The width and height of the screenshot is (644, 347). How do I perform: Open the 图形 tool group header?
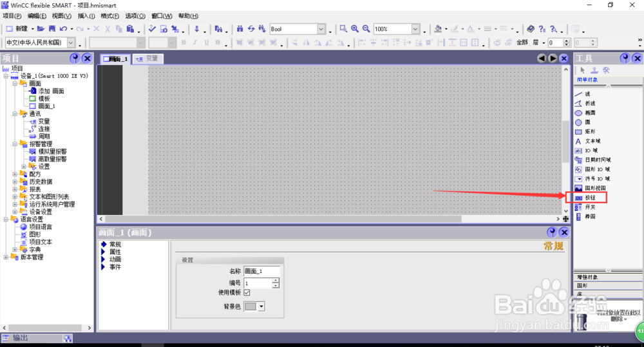pos(608,285)
